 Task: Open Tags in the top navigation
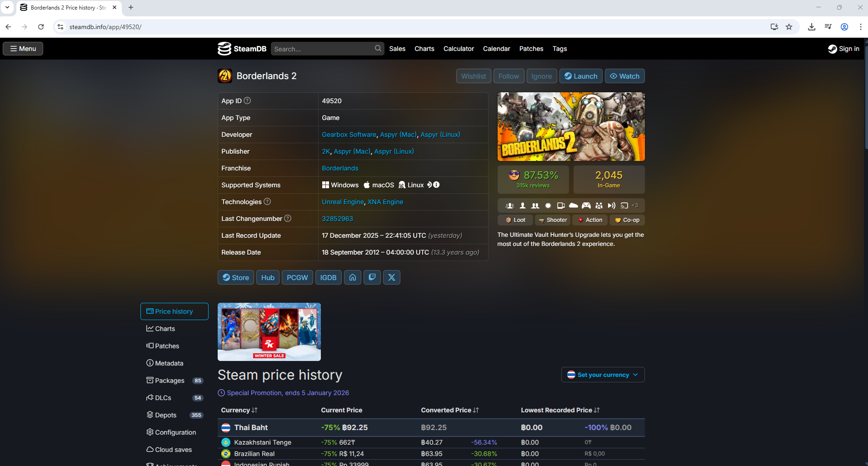559,49
